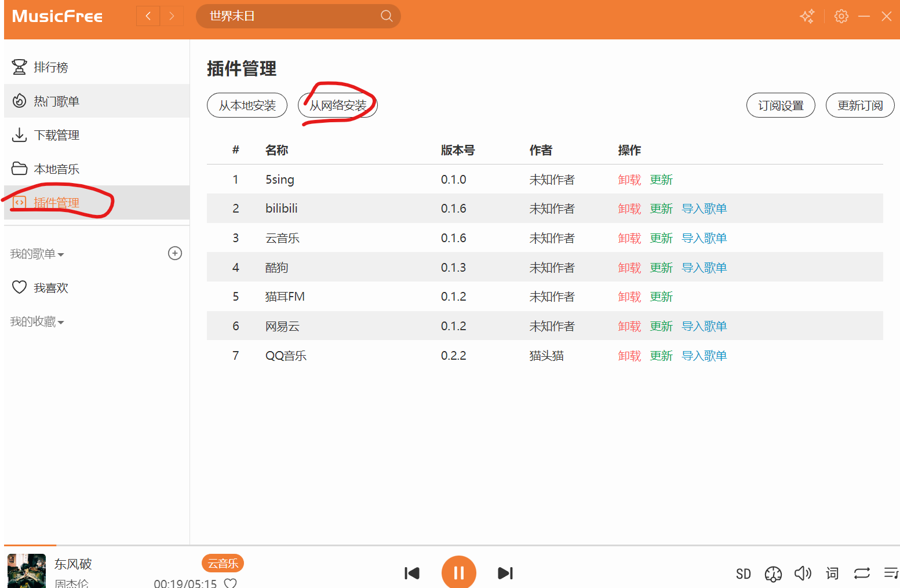Open 本地音乐 local music
The height and width of the screenshot is (588, 900).
click(97, 169)
